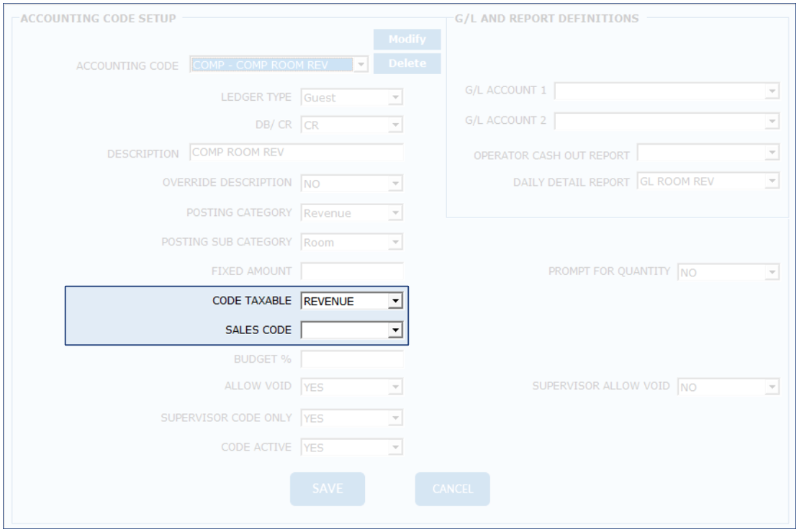This screenshot has width=799, height=532.
Task: Expand the Posting Category dropdown
Action: [394, 213]
